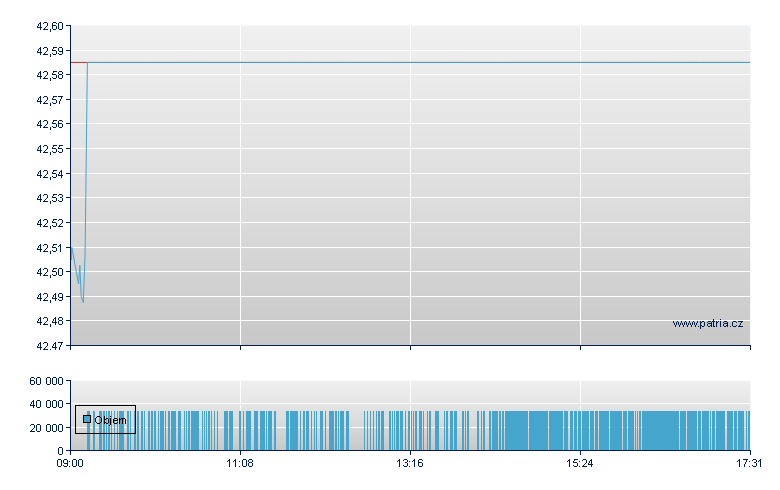Click the 42,58 price axis label
The image size is (780, 490).
tap(50, 75)
